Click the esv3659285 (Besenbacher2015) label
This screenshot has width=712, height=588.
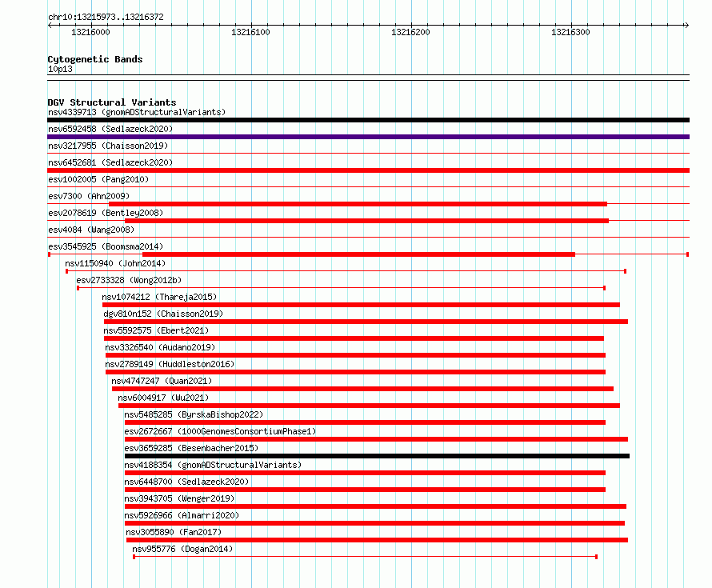(x=191, y=448)
